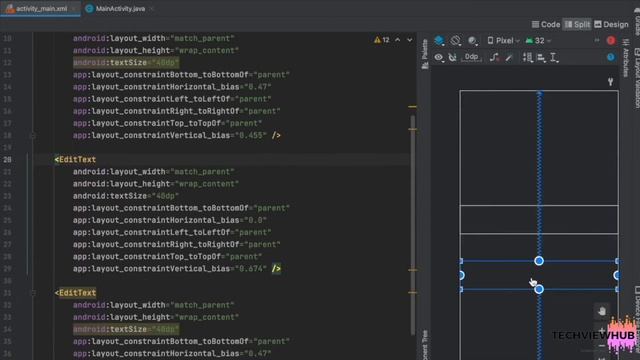This screenshot has height=360, width=640.
Task: Open the Layout Validation tool window
Action: point(636,78)
